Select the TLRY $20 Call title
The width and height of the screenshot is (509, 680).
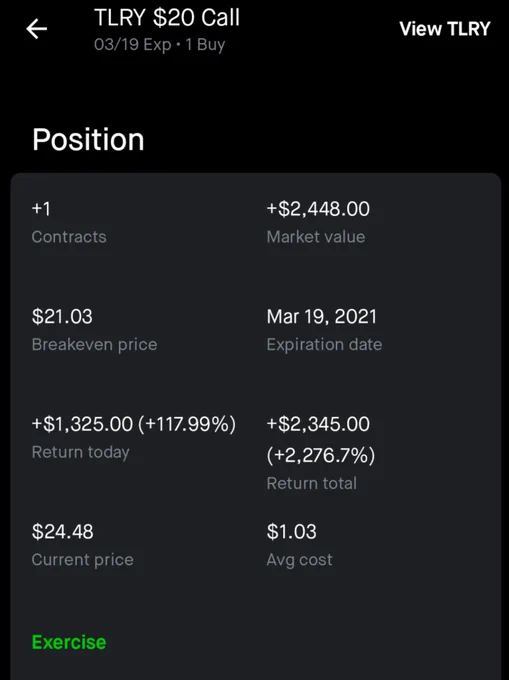(167, 18)
